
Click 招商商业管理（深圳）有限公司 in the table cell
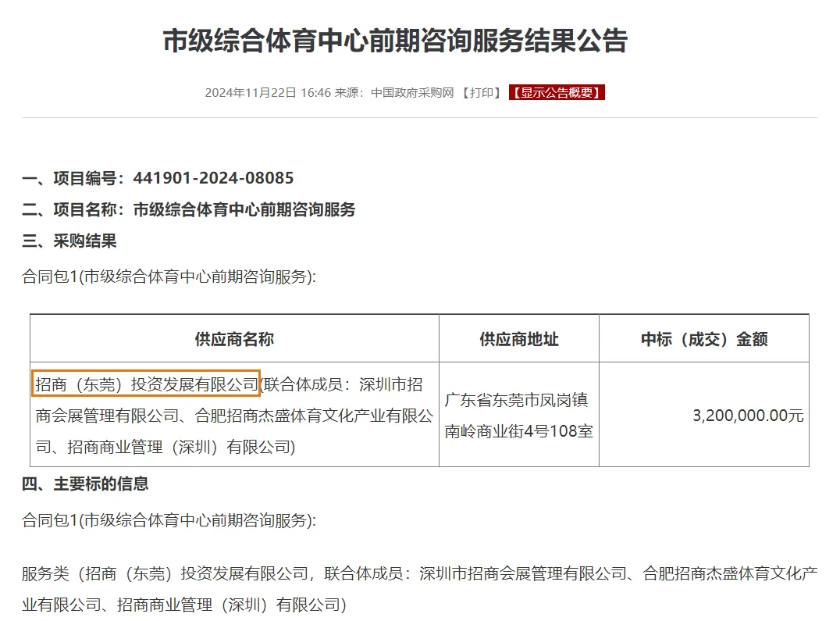coord(181,447)
